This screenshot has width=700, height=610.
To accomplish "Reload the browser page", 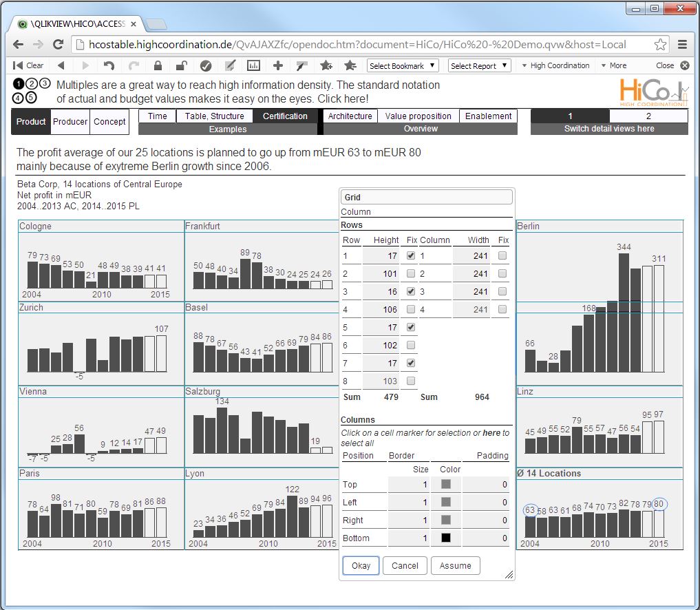I will pos(58,44).
